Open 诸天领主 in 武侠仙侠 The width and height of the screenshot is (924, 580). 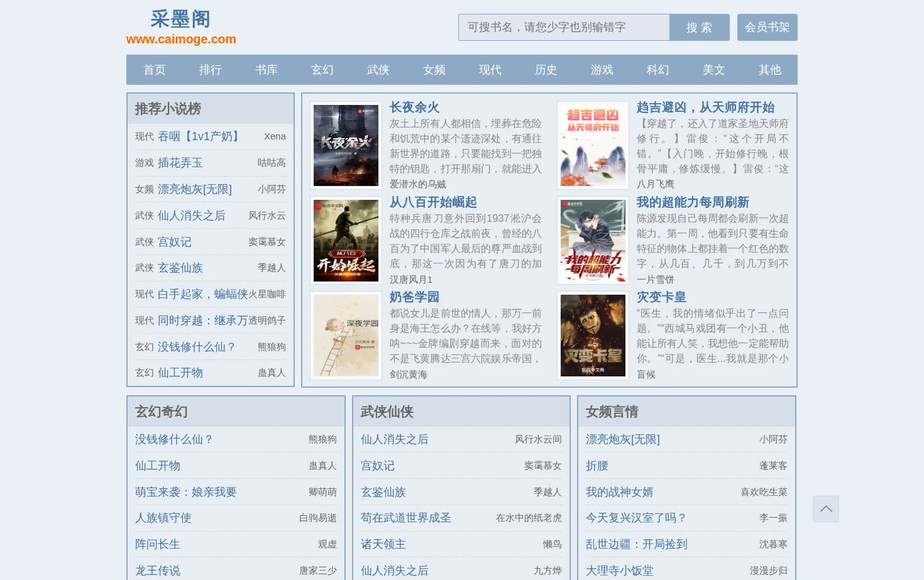[383, 544]
